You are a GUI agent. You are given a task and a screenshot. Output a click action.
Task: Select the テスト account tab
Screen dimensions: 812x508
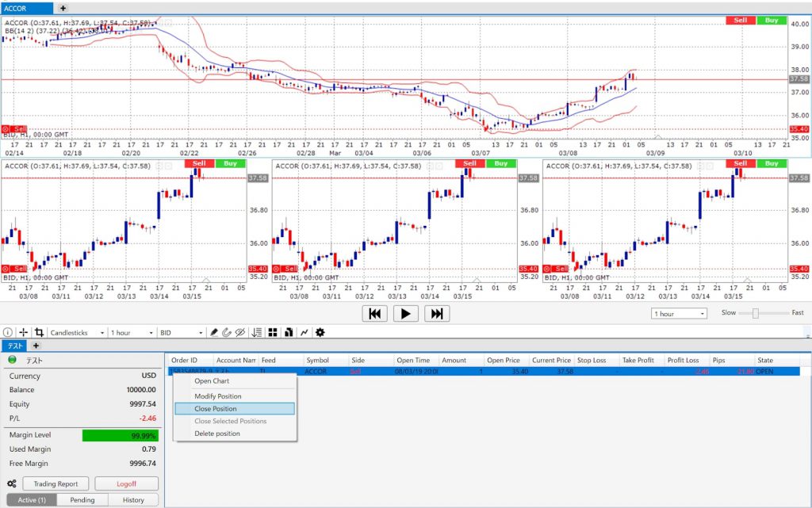15,346
